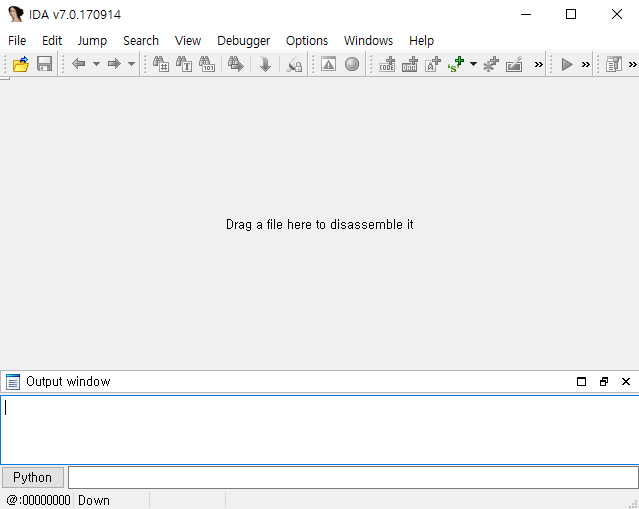639x509 pixels.
Task: Open a file with the folder icon
Action: click(21, 64)
